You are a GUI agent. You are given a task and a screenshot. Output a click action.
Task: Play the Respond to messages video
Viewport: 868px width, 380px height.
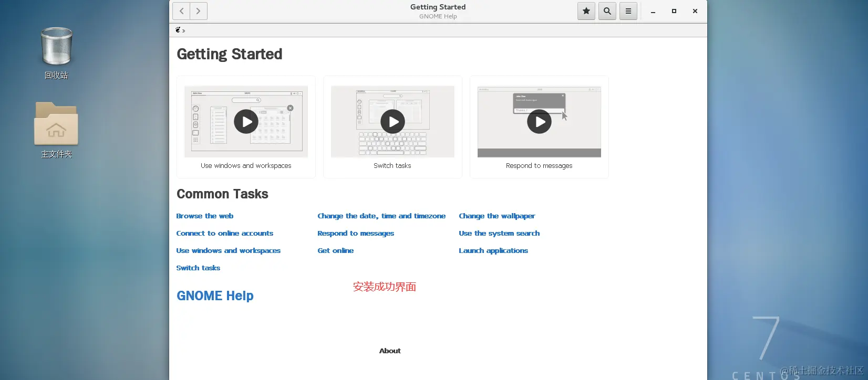tap(539, 122)
